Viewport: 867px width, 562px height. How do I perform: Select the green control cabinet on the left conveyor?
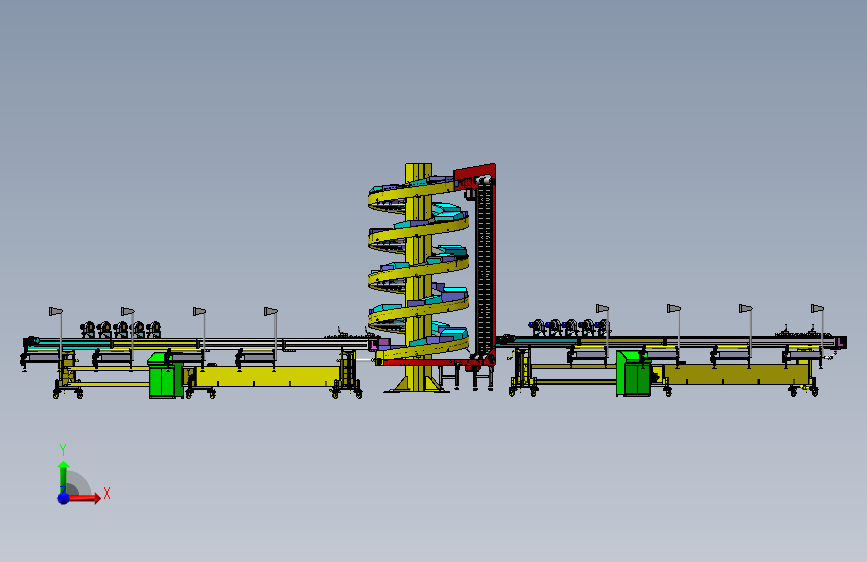point(165,376)
